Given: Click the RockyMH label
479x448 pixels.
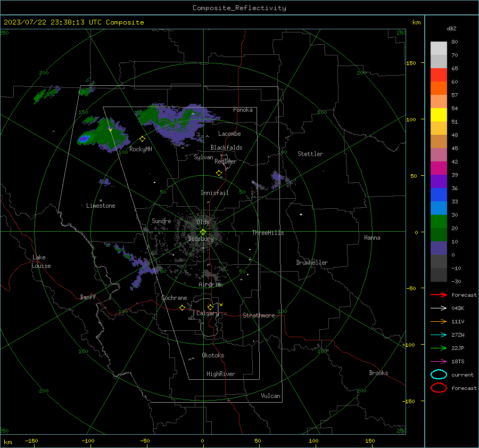Looking at the screenshot, I should coord(141,149).
